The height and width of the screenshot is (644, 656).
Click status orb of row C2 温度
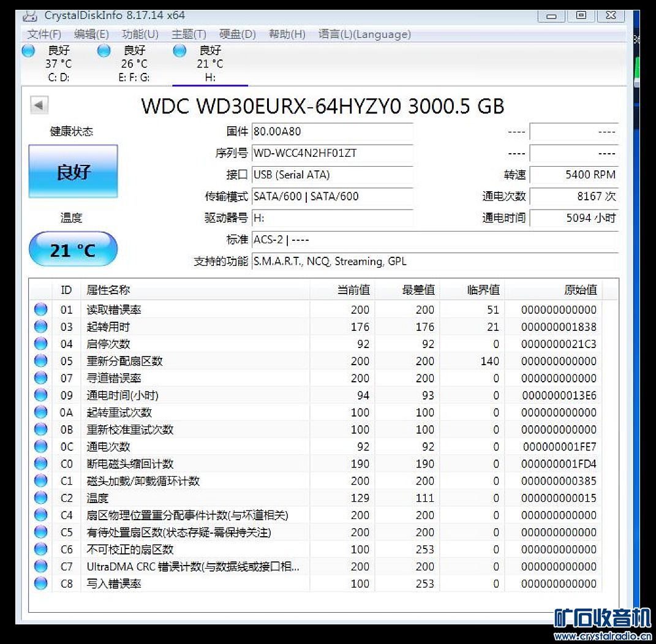tap(40, 498)
